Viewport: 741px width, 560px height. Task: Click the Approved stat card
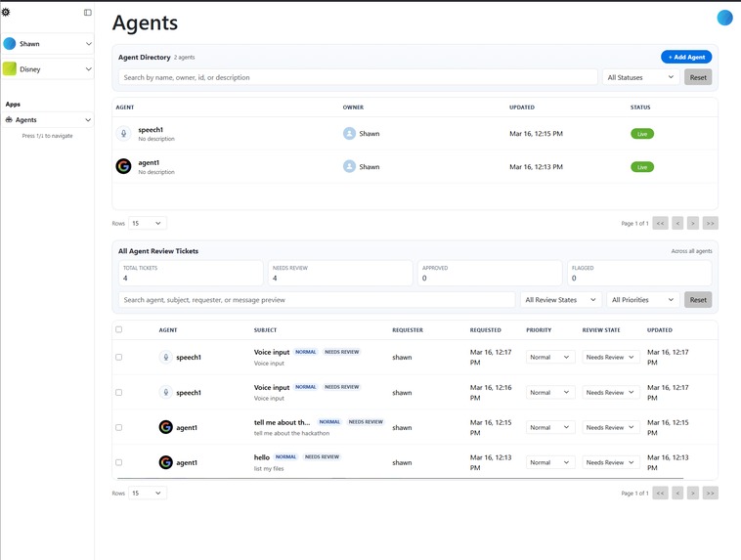pos(490,273)
